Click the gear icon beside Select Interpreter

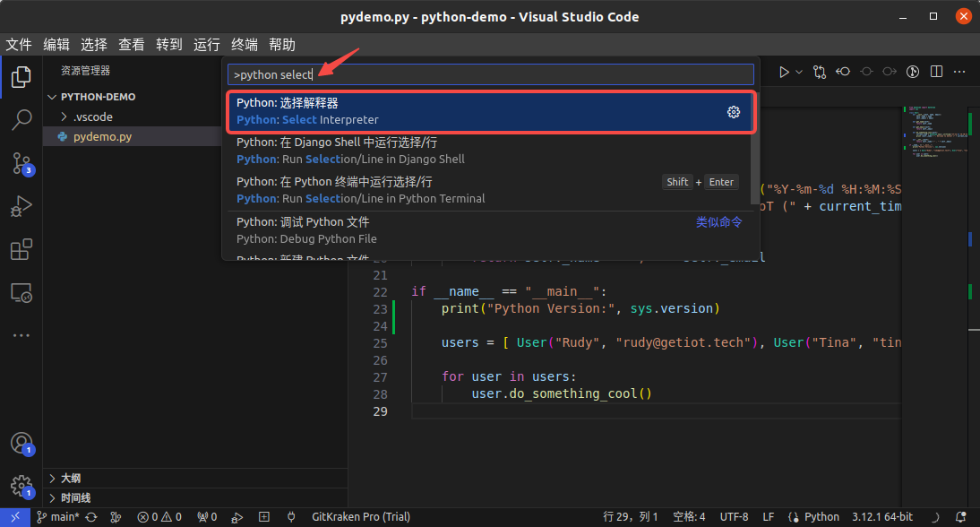click(x=734, y=112)
